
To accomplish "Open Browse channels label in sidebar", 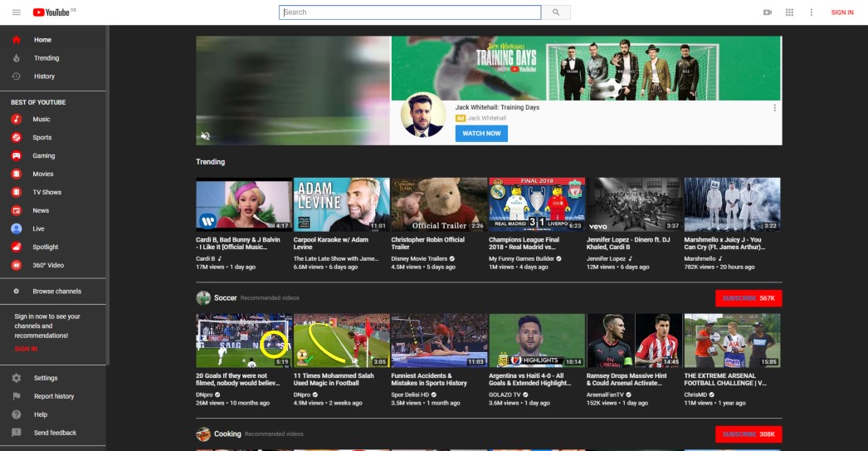I will 57,292.
